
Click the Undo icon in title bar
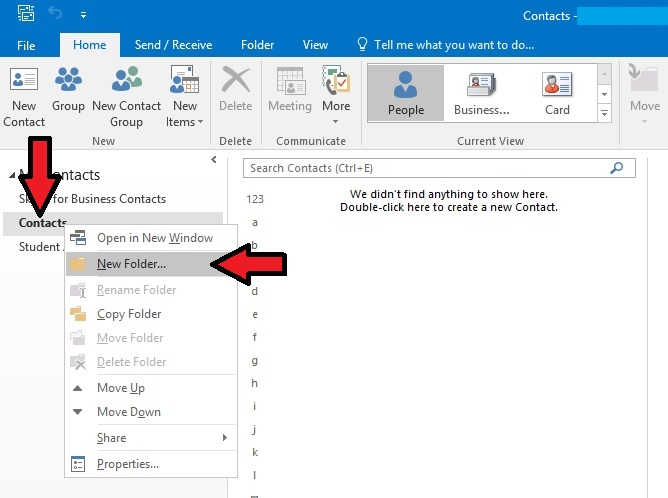coord(57,15)
